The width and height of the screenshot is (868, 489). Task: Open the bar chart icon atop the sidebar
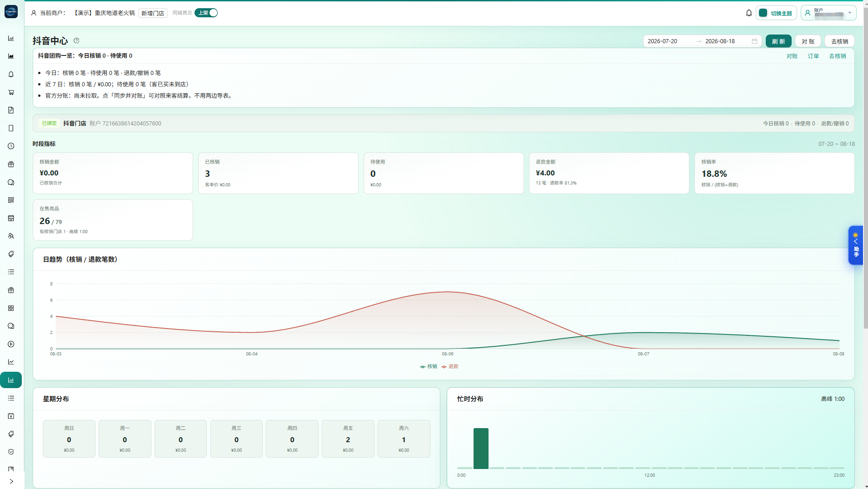point(11,39)
